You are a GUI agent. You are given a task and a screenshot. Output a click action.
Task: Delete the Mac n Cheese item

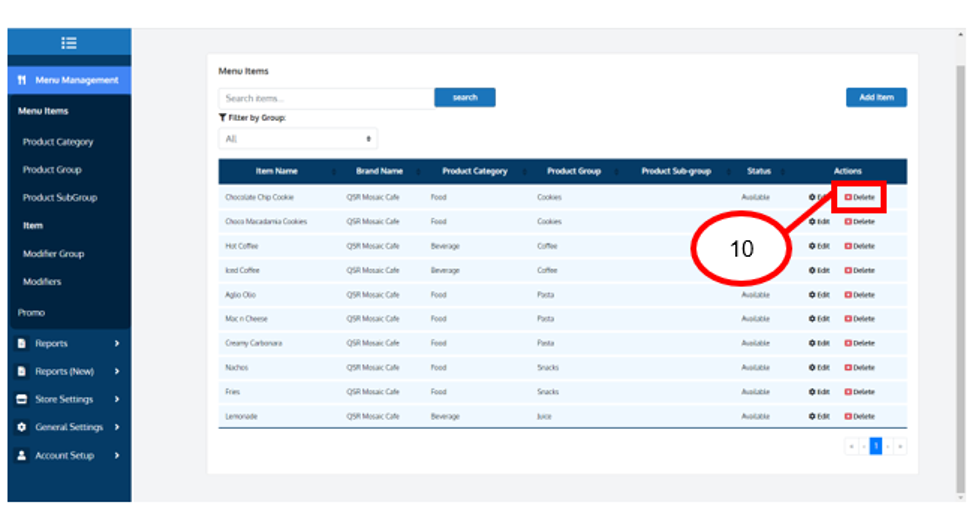click(860, 319)
